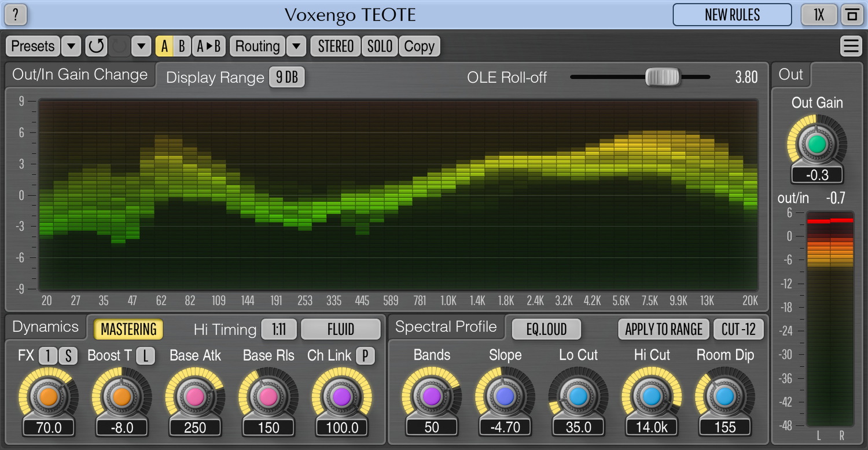The height and width of the screenshot is (450, 868).
Task: Open 1X oversampling selector
Action: [819, 14]
